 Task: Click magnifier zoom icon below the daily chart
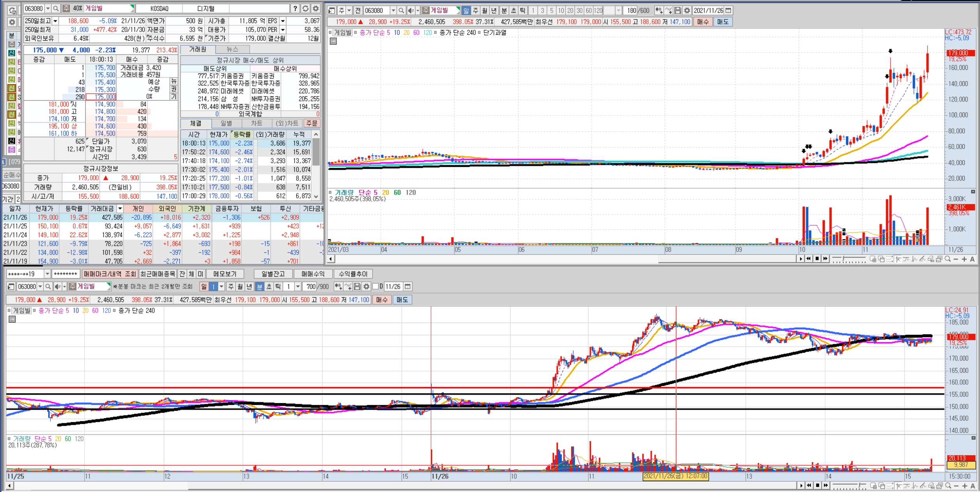(947, 259)
